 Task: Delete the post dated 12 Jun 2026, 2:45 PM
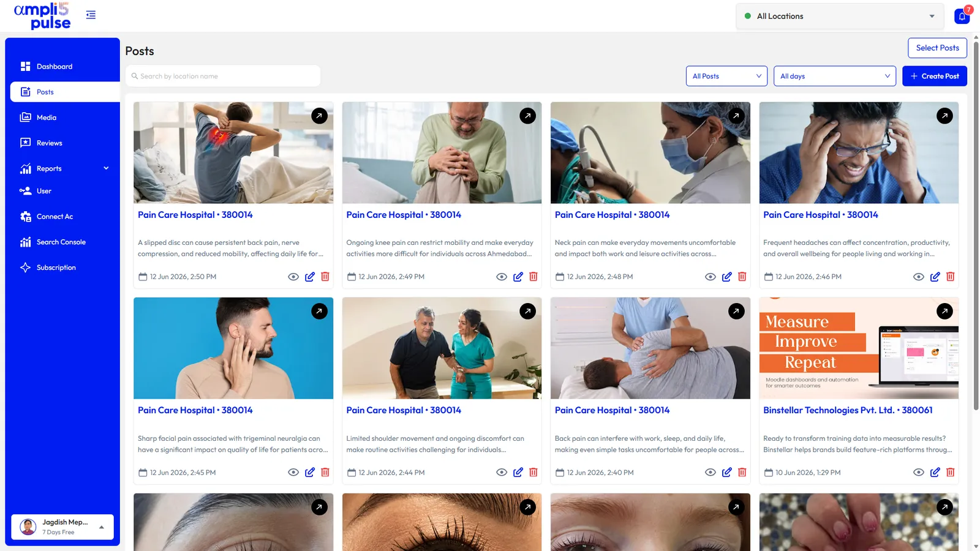[325, 473]
